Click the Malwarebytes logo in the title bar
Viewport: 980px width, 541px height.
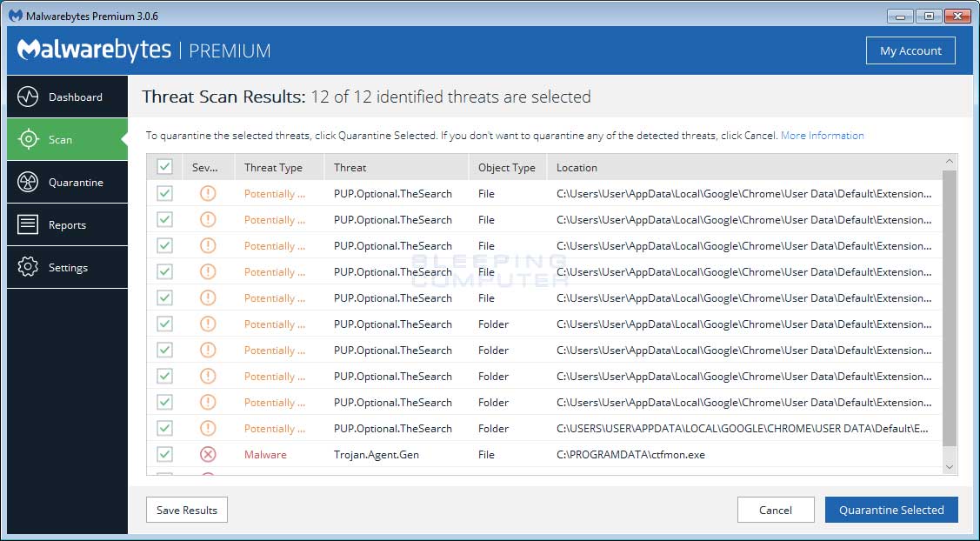click(16, 16)
